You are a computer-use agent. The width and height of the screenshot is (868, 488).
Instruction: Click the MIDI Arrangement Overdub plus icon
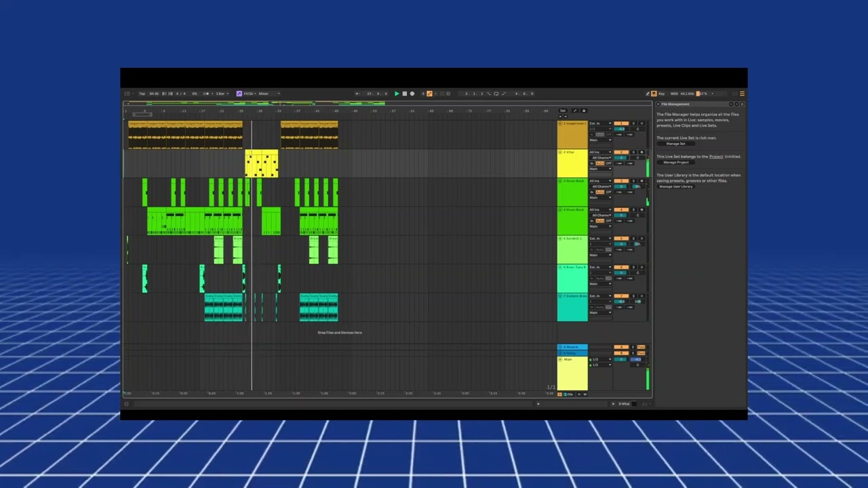click(x=422, y=94)
